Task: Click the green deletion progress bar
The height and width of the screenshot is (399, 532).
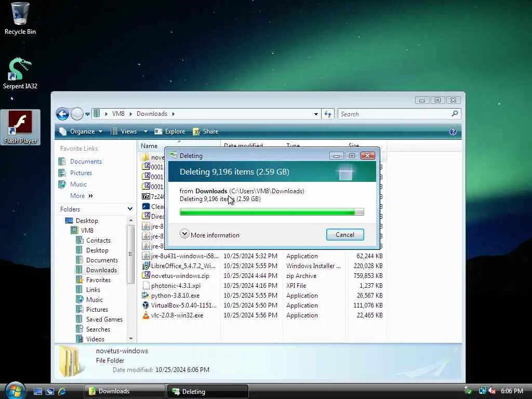Action: coord(271,212)
